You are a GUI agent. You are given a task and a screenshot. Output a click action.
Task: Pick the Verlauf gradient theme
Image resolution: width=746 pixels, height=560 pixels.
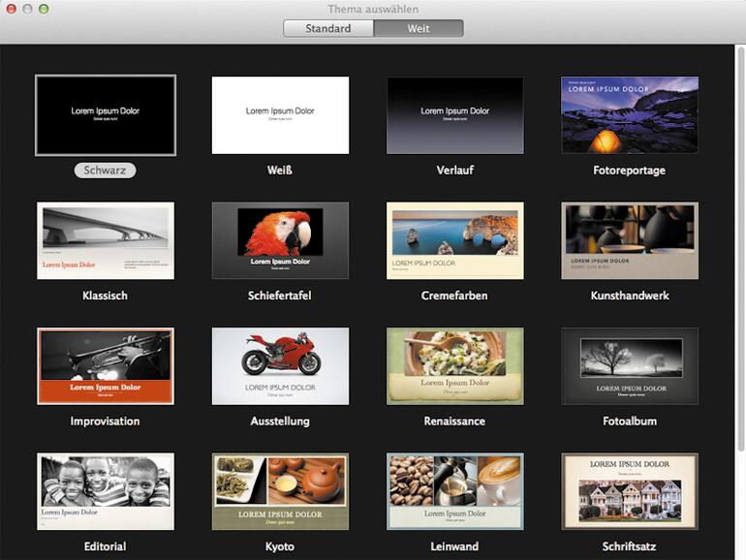[454, 115]
